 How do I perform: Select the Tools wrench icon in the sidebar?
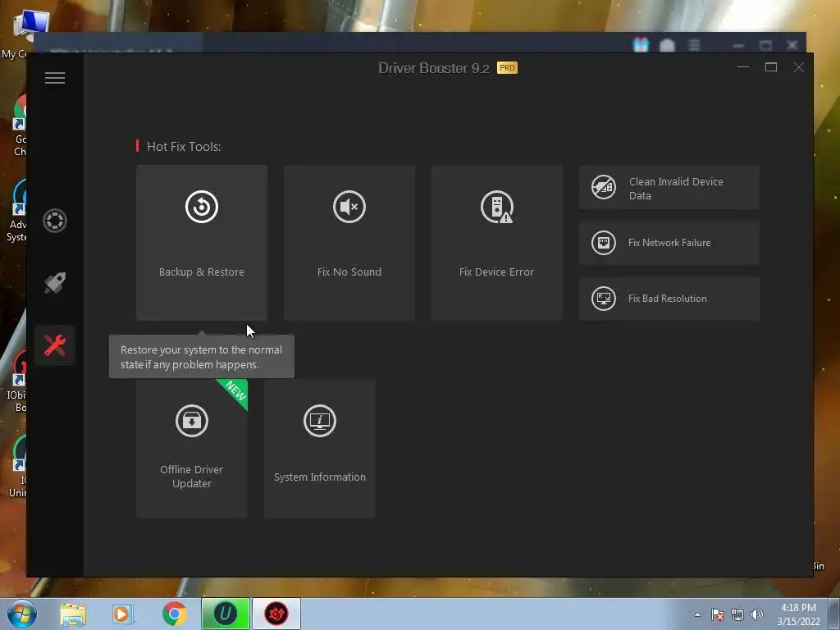point(55,345)
